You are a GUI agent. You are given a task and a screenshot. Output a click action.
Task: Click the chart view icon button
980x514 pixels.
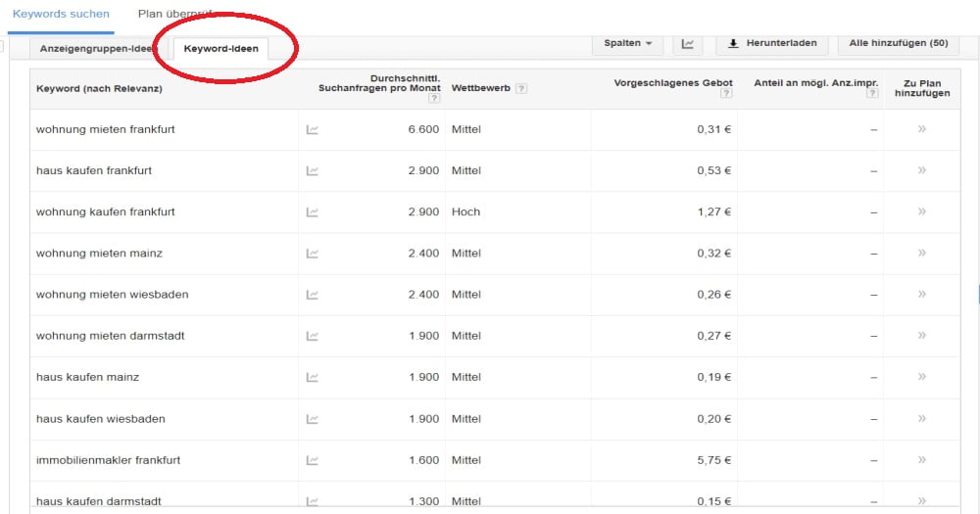click(688, 44)
